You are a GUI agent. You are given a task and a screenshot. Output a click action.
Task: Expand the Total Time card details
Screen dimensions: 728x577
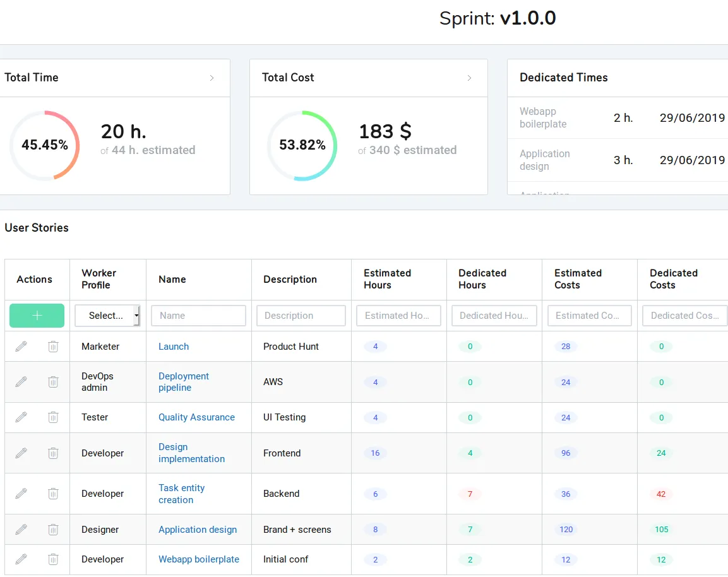click(212, 78)
